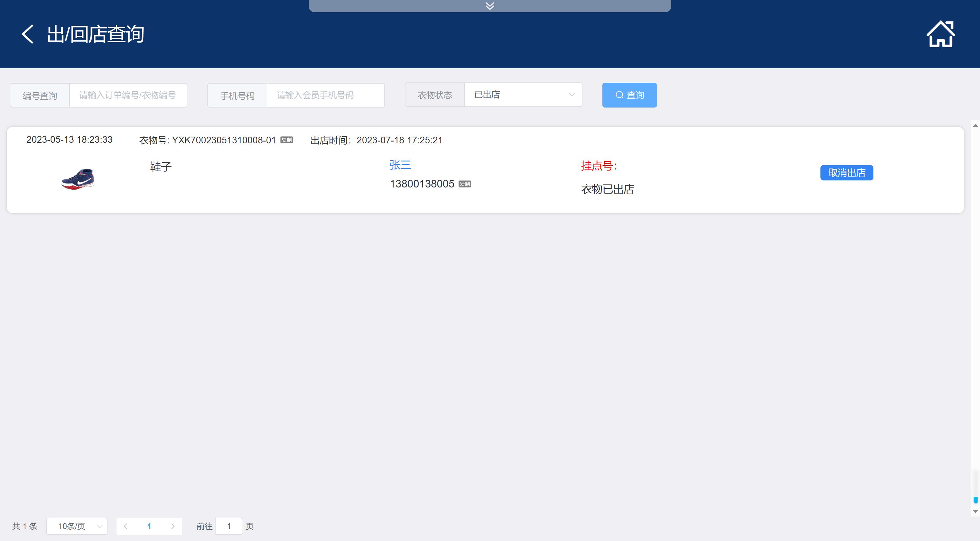This screenshot has width=980, height=541.
Task: Go to the home page icon
Action: point(940,34)
